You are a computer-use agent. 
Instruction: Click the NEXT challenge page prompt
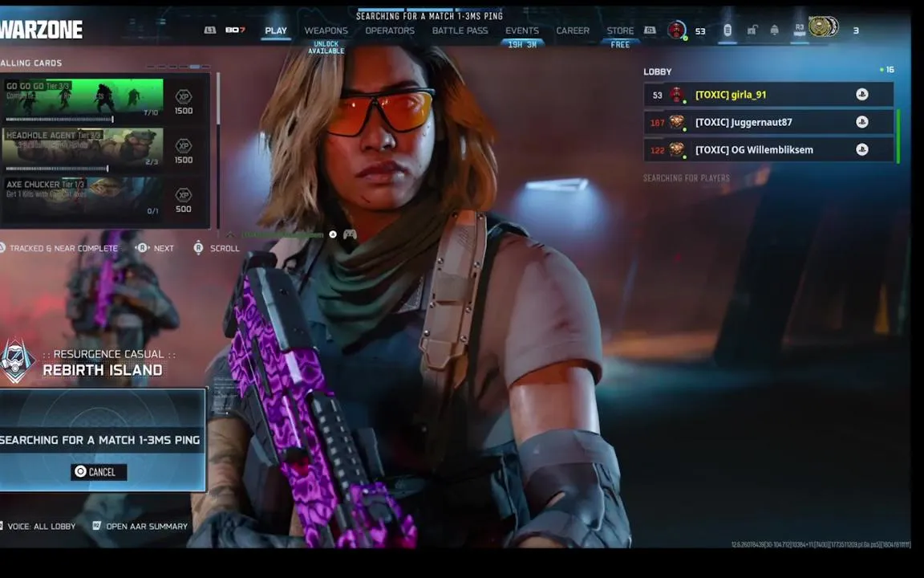click(155, 248)
